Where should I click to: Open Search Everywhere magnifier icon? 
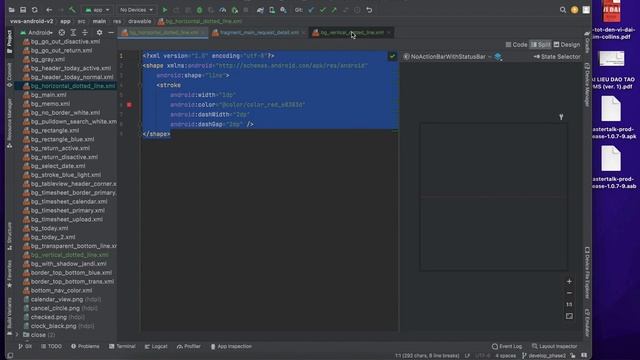click(x=563, y=10)
